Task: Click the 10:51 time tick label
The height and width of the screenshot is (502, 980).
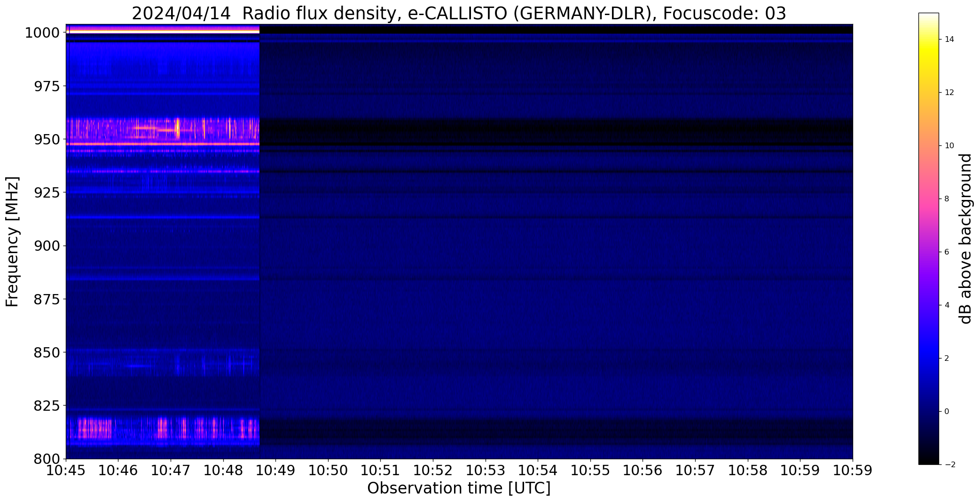Action: coord(380,470)
